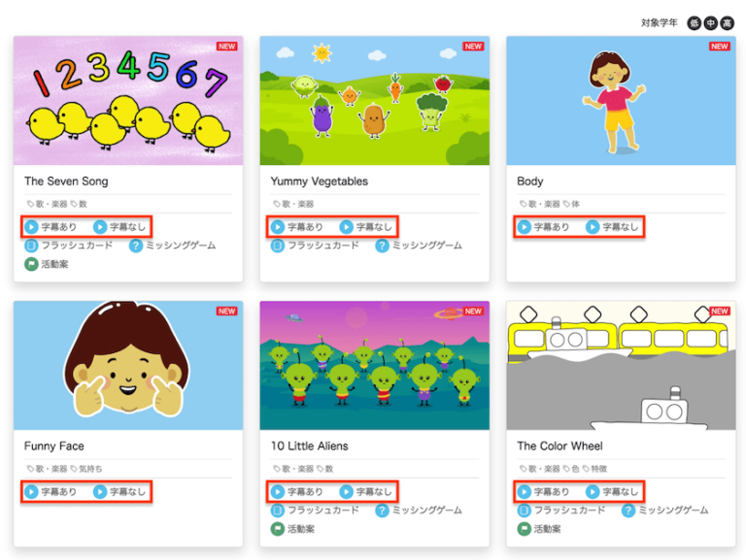Click the 気持ち tag under Funny Face

86,469
